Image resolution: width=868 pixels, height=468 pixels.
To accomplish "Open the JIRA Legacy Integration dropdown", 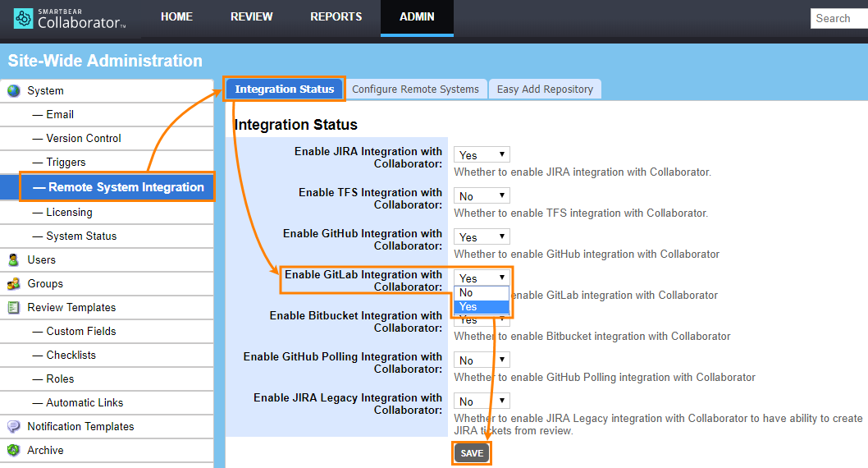I will [x=482, y=401].
